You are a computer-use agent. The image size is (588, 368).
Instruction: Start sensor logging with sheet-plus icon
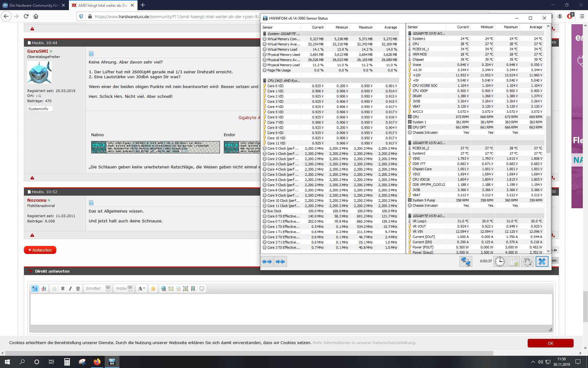click(513, 262)
